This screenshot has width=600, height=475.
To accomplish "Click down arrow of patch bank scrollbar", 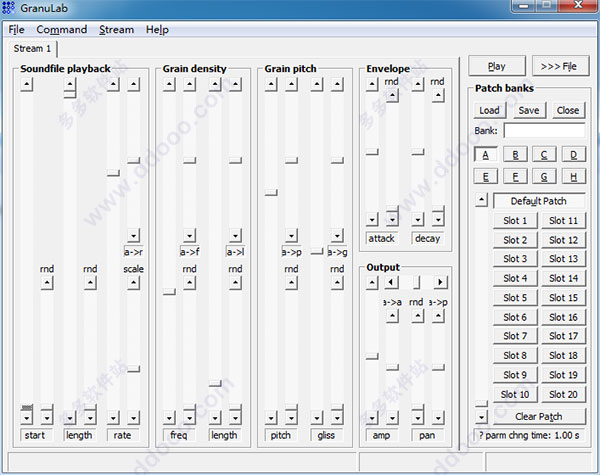I will point(481,417).
